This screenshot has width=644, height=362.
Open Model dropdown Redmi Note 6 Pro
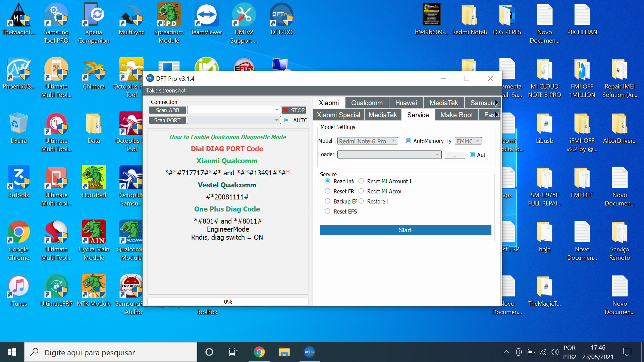click(x=368, y=141)
